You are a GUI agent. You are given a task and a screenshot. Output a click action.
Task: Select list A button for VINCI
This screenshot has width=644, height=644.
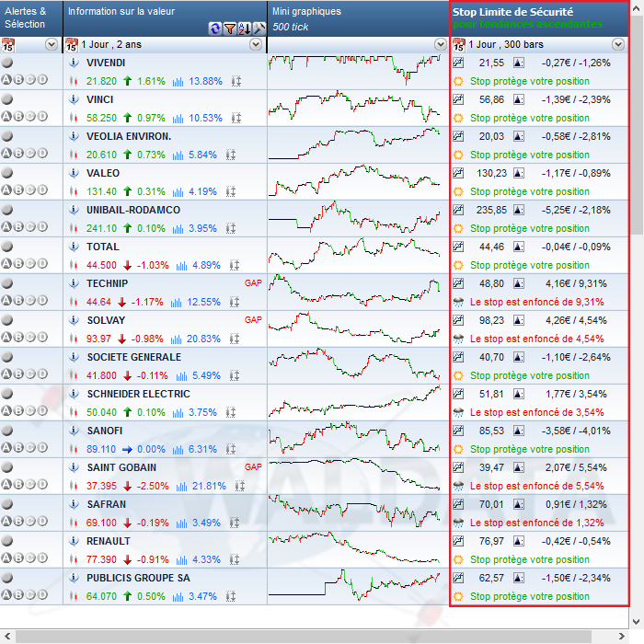6,116
